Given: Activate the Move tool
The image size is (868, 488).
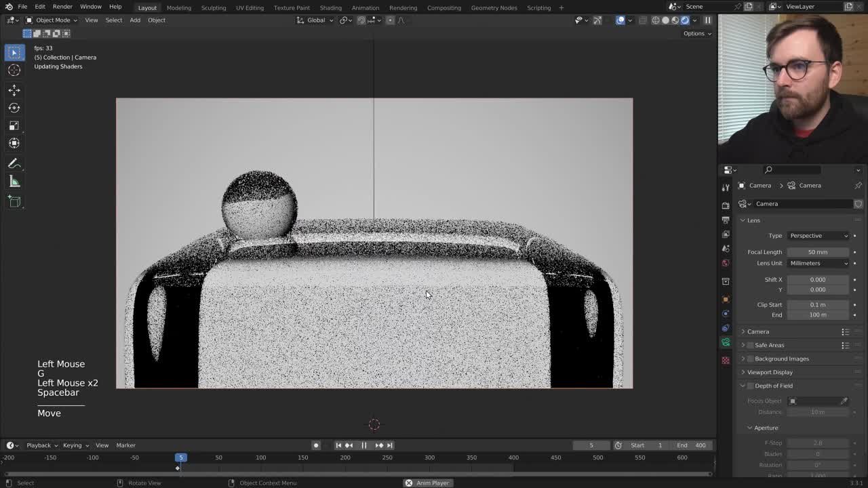Looking at the screenshot, I should coord(14,90).
